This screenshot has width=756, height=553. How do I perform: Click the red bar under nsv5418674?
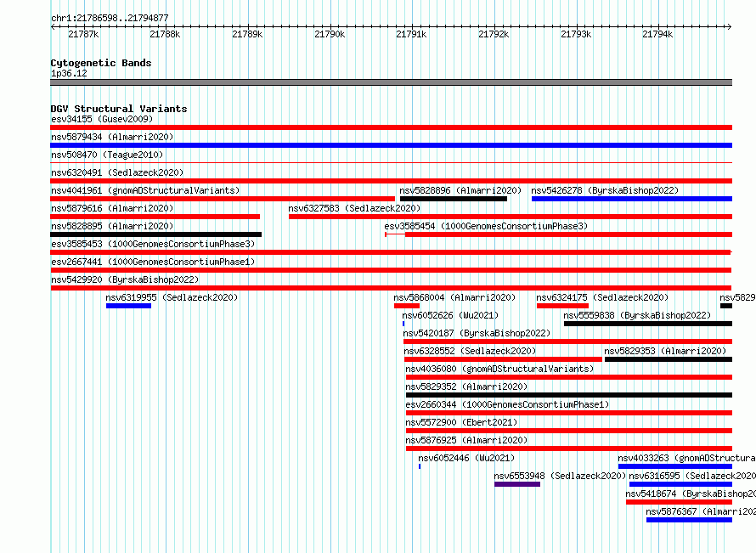coord(679,502)
